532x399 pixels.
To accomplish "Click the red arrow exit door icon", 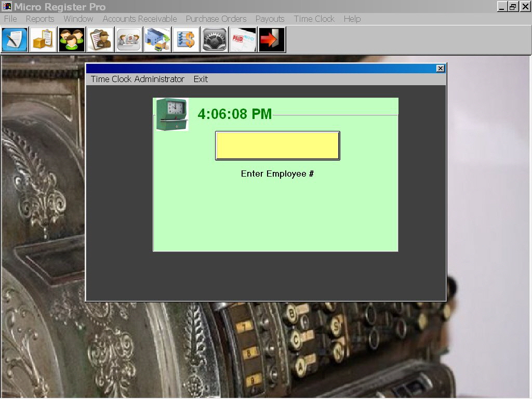I will point(271,39).
